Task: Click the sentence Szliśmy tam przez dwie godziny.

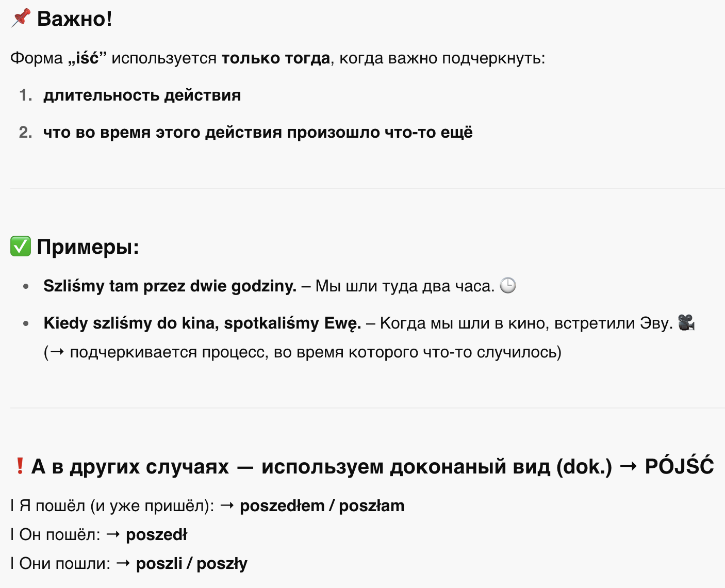Action: [x=170, y=286]
